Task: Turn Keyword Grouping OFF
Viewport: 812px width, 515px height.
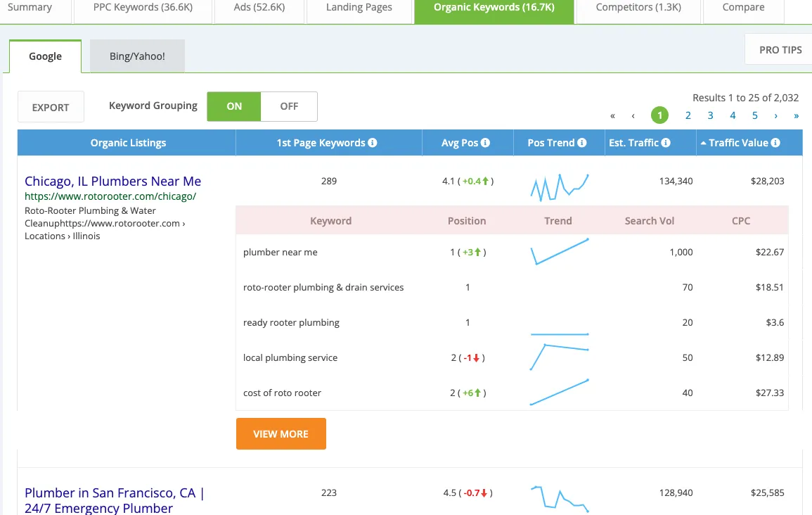Action: [x=289, y=106]
